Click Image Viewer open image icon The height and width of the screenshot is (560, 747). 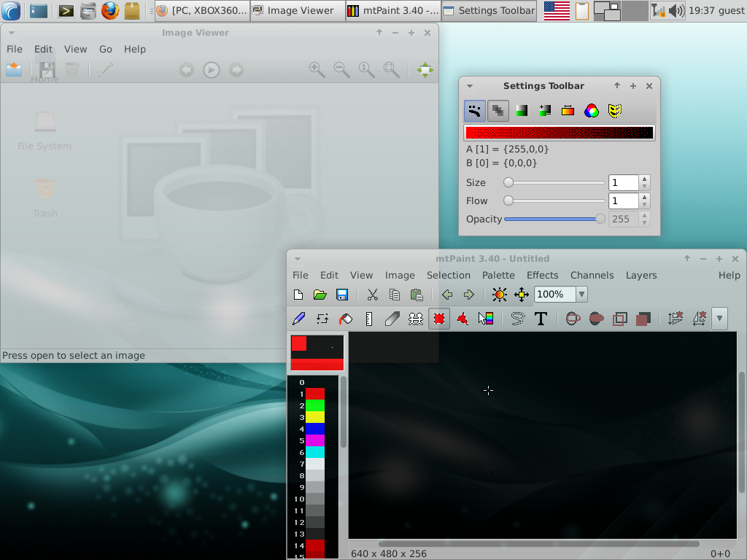tap(14, 70)
